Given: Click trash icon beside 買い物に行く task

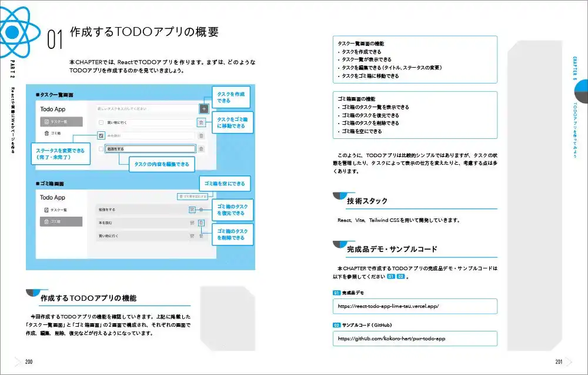Looking at the screenshot, I should (x=201, y=122).
